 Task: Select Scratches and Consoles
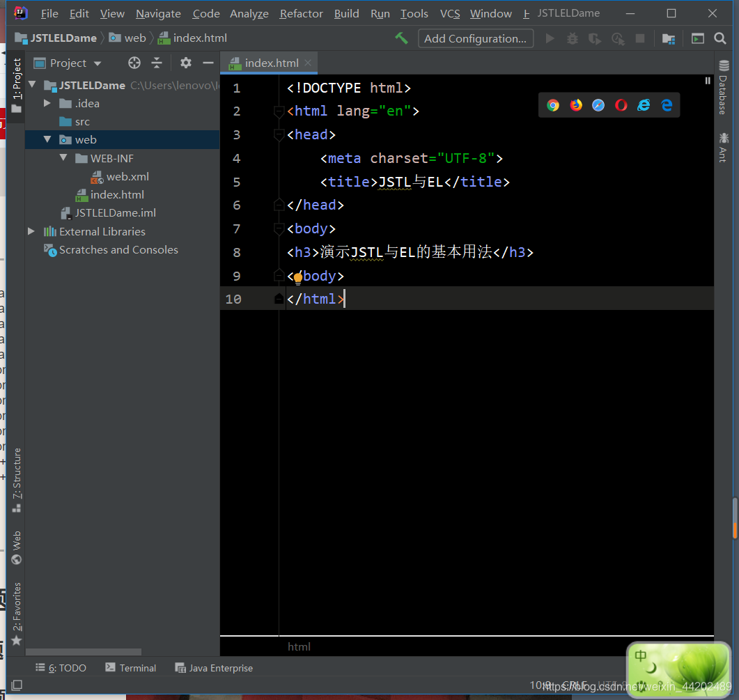tap(111, 250)
